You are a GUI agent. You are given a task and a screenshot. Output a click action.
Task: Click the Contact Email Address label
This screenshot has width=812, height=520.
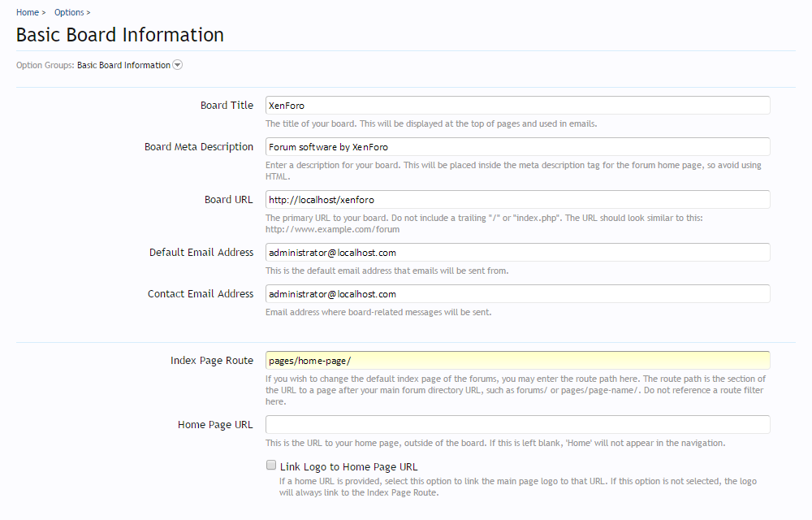coord(201,293)
